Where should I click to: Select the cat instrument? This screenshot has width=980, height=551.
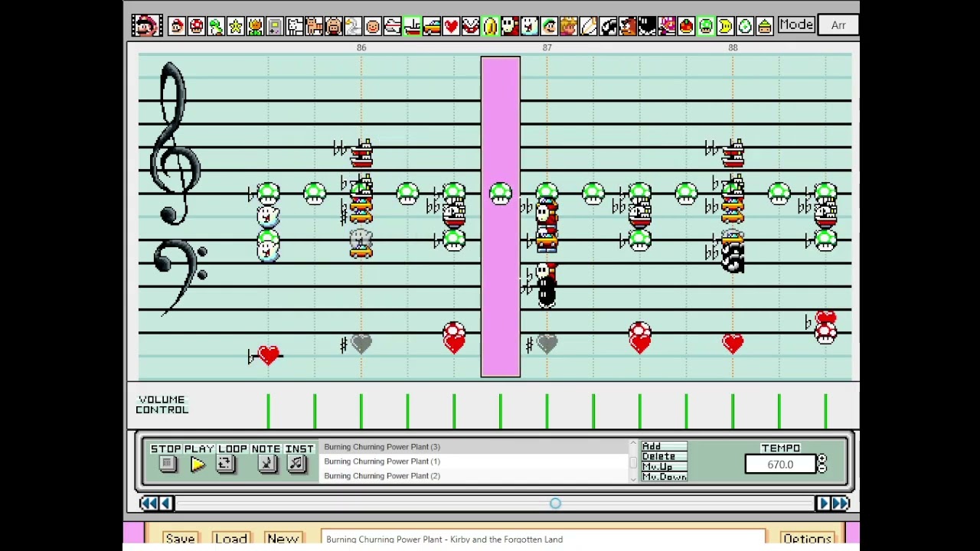314,26
